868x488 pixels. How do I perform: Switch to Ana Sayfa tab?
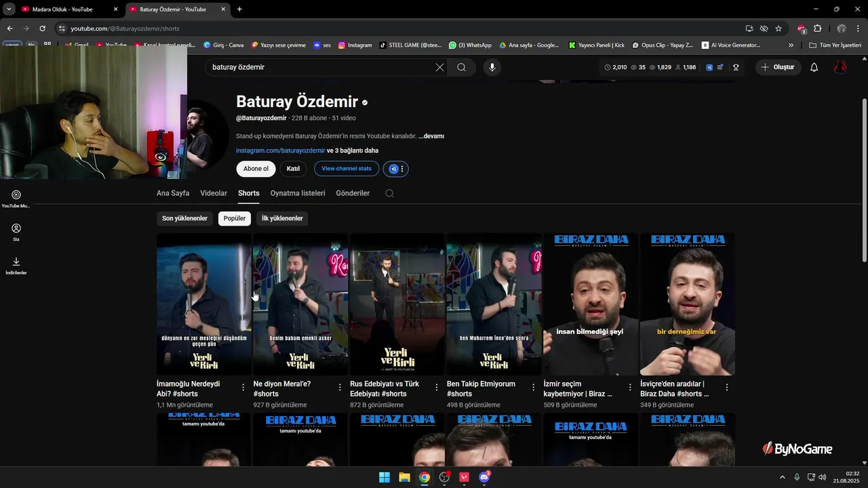point(173,193)
